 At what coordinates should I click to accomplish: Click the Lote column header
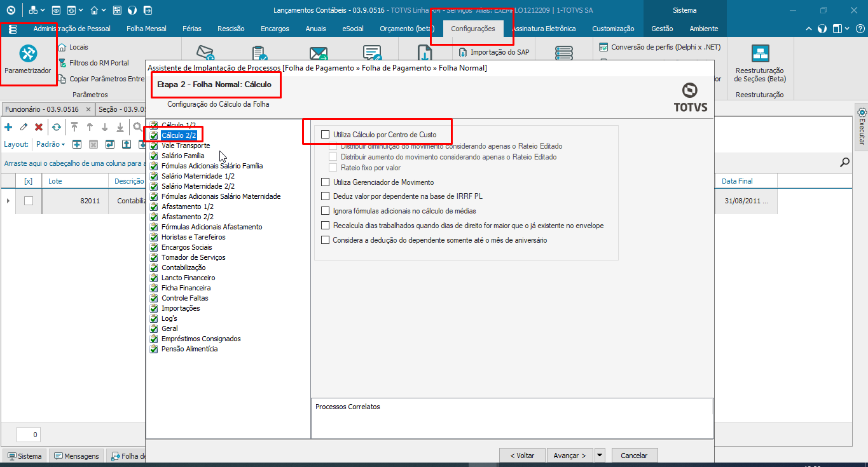pos(74,181)
